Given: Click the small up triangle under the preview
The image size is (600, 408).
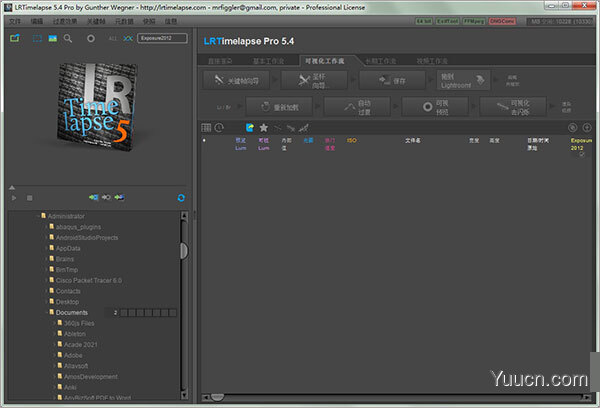Looking at the screenshot, I should coord(12,188).
